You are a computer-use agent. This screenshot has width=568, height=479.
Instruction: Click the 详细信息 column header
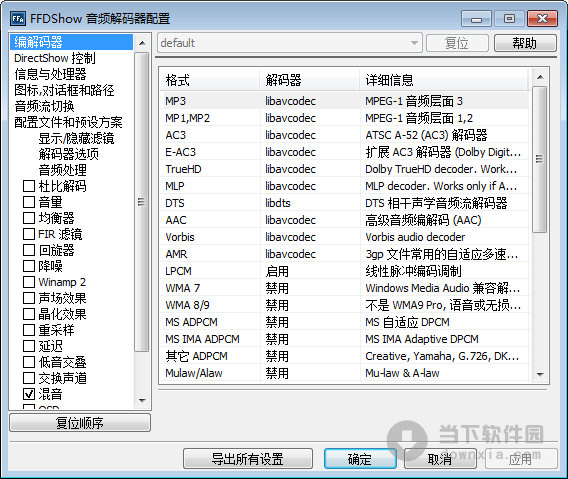tap(444, 80)
